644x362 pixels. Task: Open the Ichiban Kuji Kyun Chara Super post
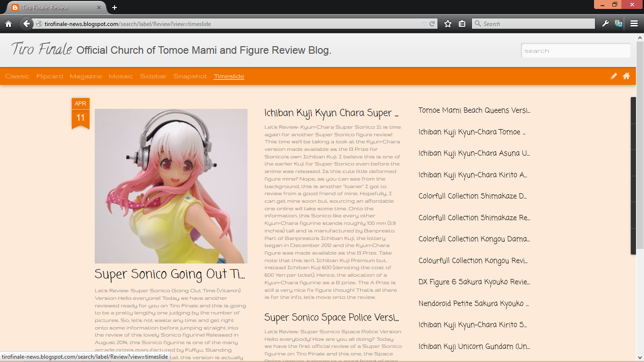(x=331, y=113)
